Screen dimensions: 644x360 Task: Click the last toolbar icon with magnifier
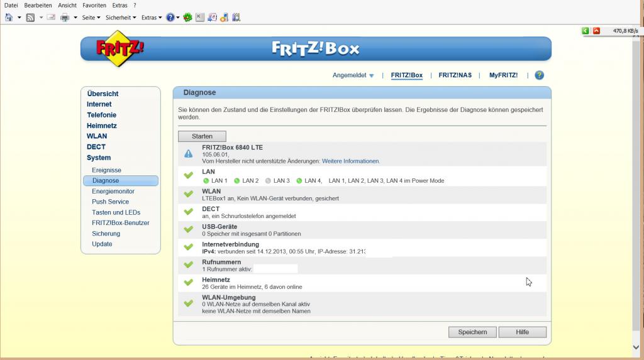(x=236, y=17)
